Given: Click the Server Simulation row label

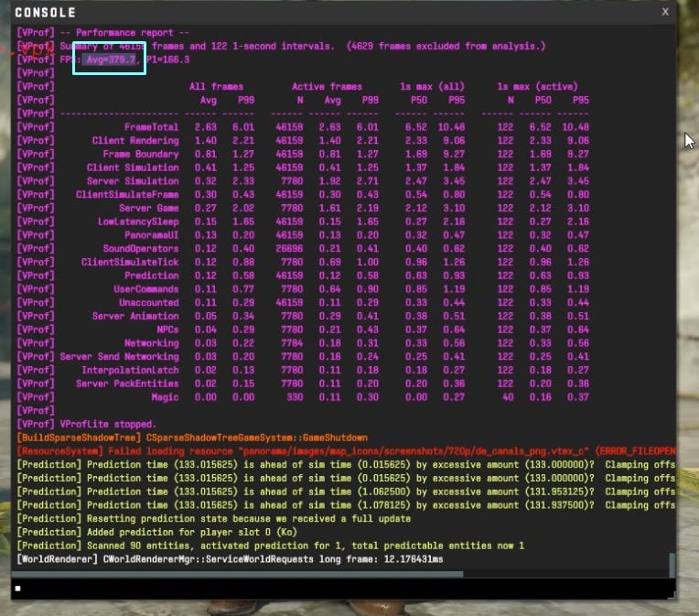Looking at the screenshot, I should click(x=133, y=181).
